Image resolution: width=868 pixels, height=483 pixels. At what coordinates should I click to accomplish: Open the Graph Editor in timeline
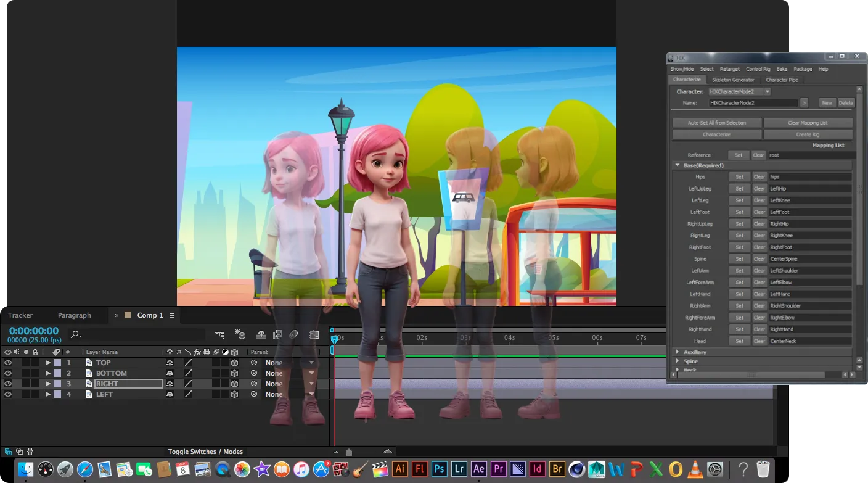click(x=314, y=334)
